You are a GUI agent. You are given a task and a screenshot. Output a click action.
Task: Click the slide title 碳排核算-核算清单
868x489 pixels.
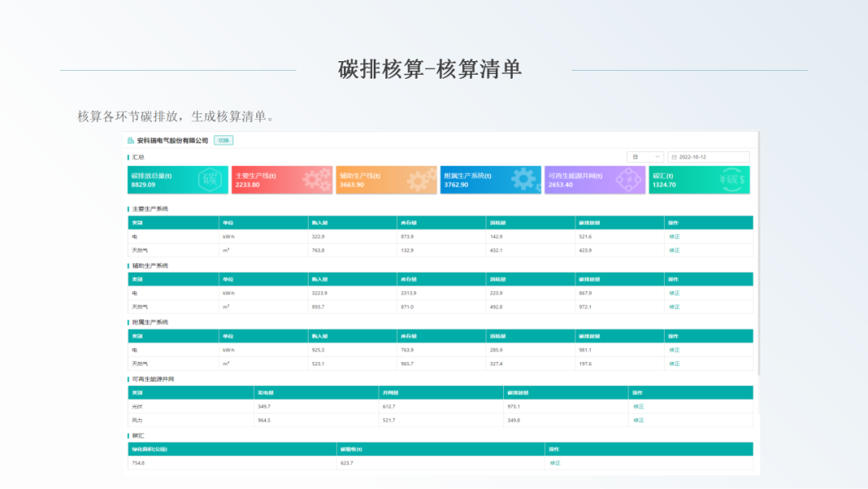coord(430,69)
